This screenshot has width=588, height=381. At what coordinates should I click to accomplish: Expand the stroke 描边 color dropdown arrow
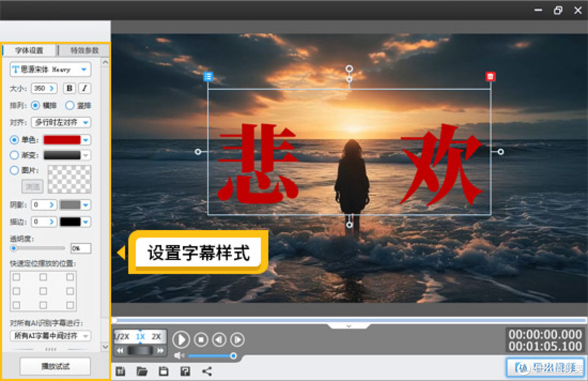tap(86, 222)
